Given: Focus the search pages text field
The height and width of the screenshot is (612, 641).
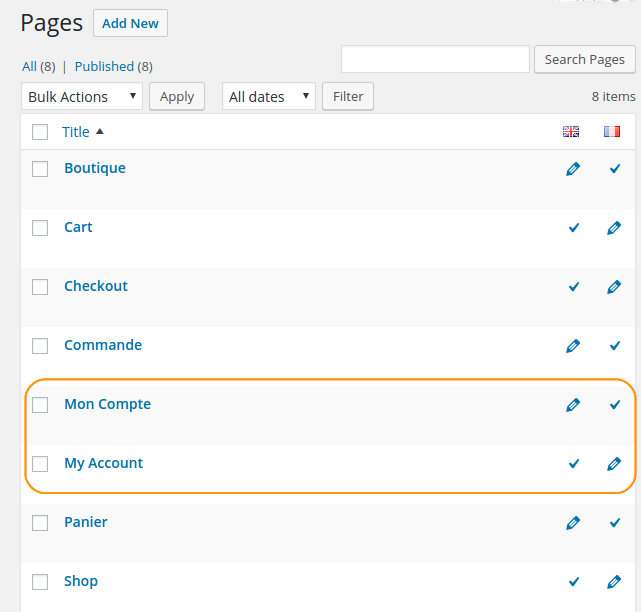Looking at the screenshot, I should pyautogui.click(x=435, y=59).
